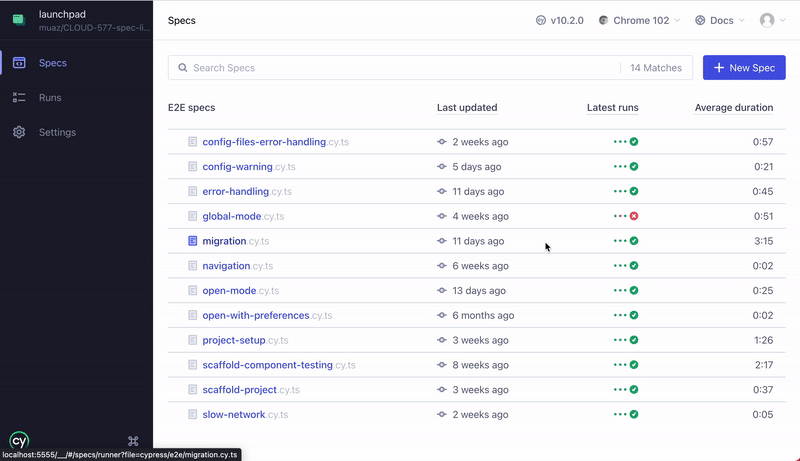The height and width of the screenshot is (461, 800).
Task: Click the launchpad project icon
Action: point(19,20)
